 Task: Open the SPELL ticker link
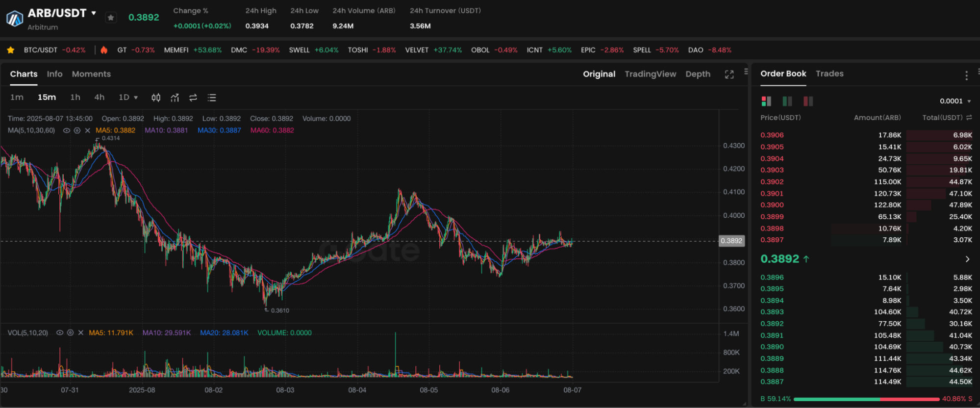[x=656, y=50]
